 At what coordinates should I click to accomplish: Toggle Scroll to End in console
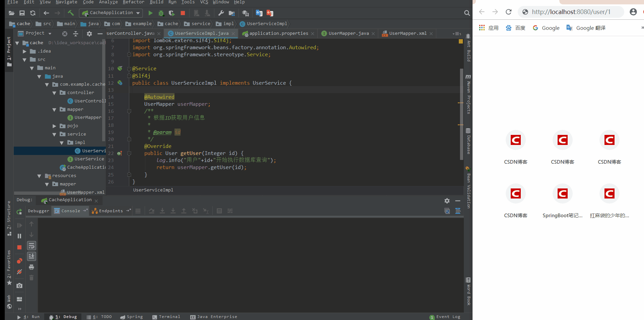(x=31, y=256)
